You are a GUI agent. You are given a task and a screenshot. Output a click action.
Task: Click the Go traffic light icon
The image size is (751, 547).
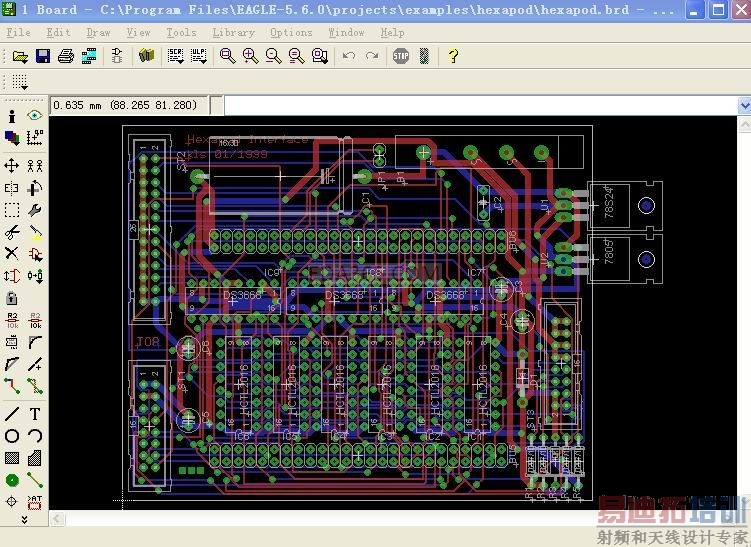[x=424, y=56]
